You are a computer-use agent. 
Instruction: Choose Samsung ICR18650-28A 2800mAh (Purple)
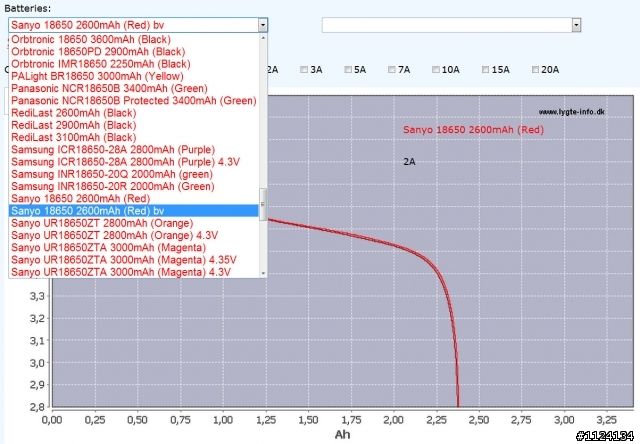133,150
